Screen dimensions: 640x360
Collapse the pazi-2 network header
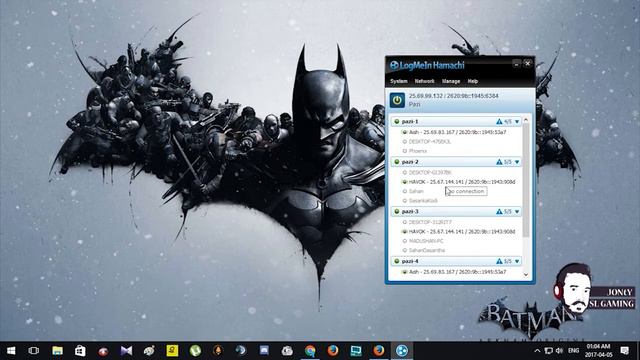456,162
